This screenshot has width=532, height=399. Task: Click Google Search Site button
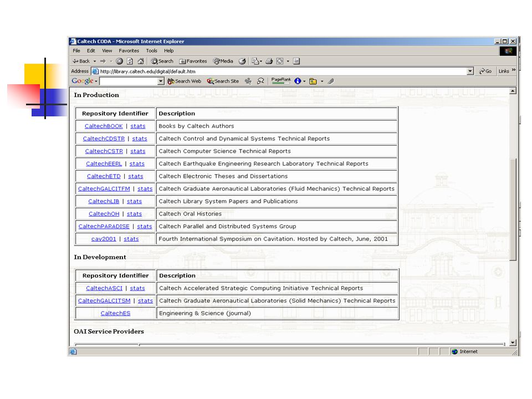(x=223, y=81)
